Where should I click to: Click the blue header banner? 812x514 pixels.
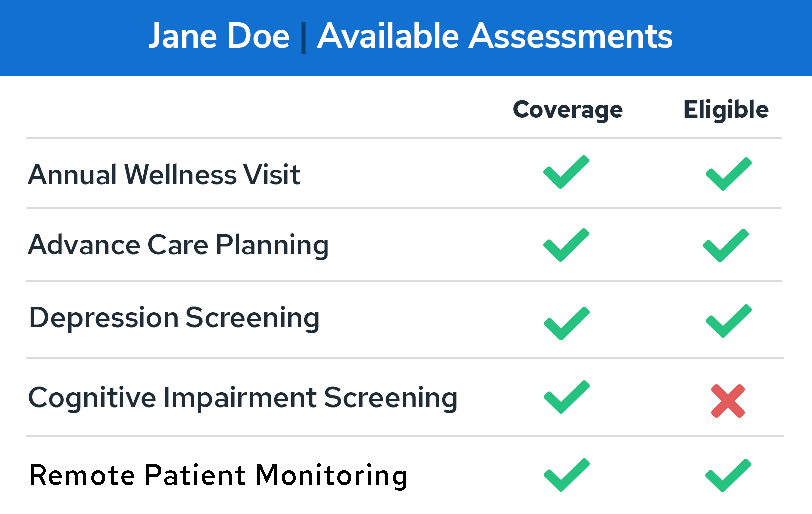tap(406, 38)
